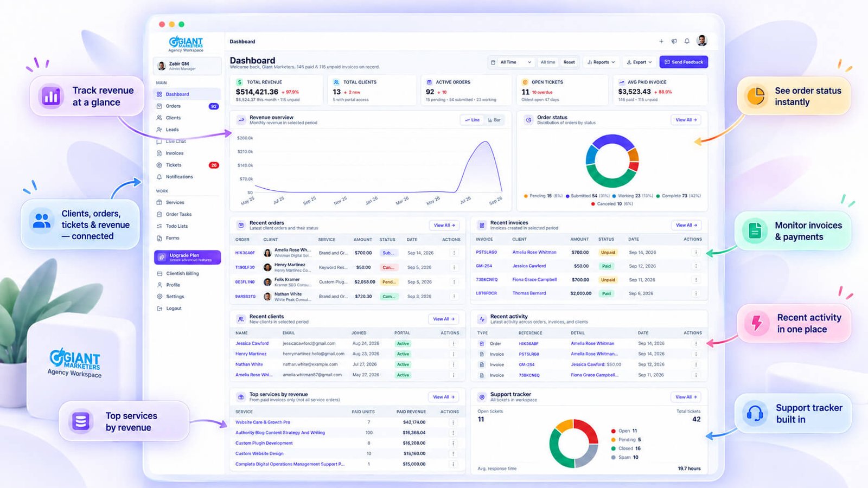This screenshot has width=868, height=488.
Task: Open actions menu for Website Care & Growth Pro
Action: tap(453, 422)
